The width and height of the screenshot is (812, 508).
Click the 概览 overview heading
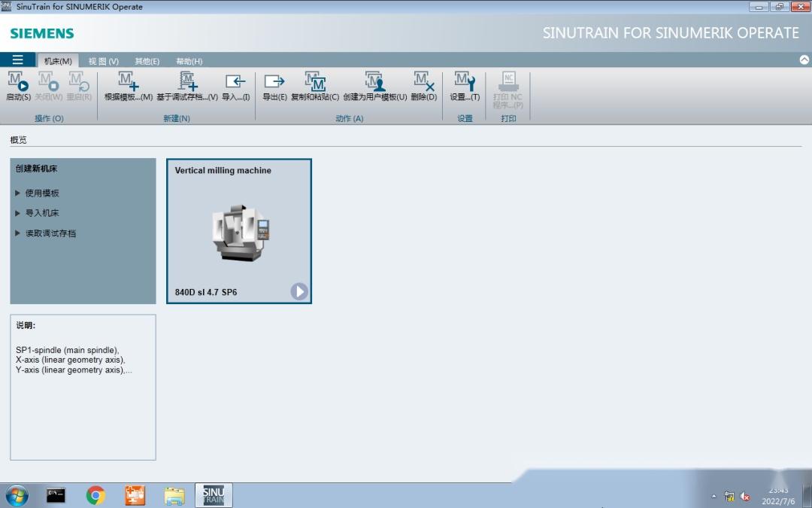pyautogui.click(x=18, y=140)
